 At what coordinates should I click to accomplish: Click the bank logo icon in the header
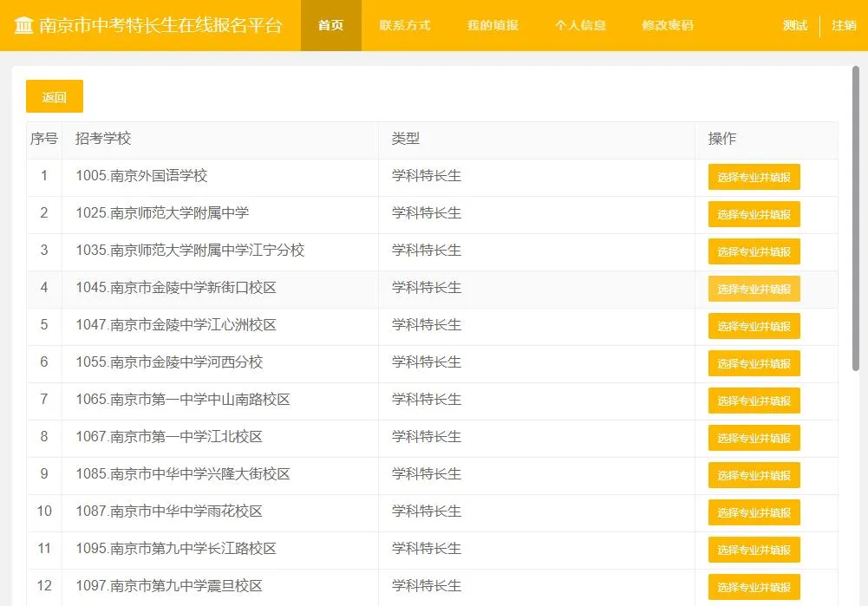(23, 25)
